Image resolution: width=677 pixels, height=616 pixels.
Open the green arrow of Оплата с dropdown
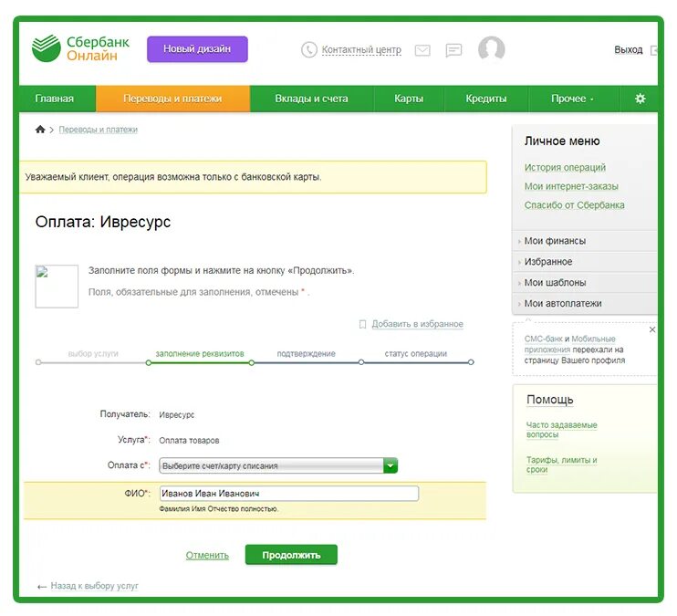pyautogui.click(x=391, y=465)
